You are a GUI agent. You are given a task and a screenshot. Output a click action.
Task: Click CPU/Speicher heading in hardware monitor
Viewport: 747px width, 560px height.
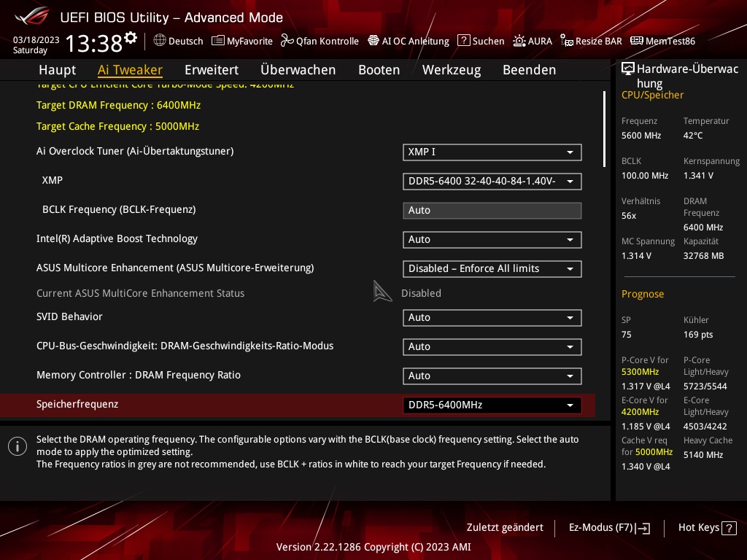pos(652,96)
